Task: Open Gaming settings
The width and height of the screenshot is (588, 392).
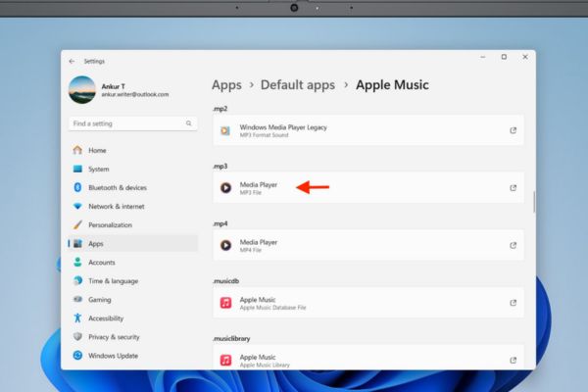Action: 99,300
